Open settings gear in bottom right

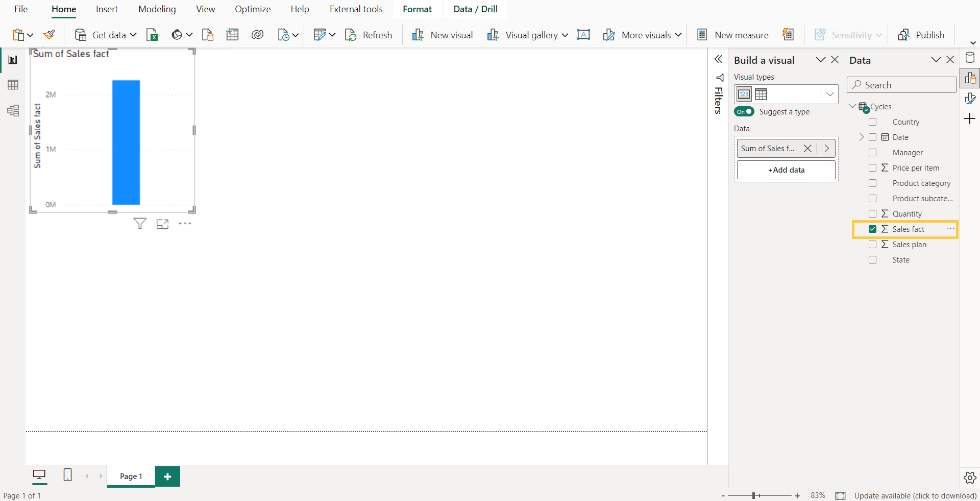(x=970, y=478)
